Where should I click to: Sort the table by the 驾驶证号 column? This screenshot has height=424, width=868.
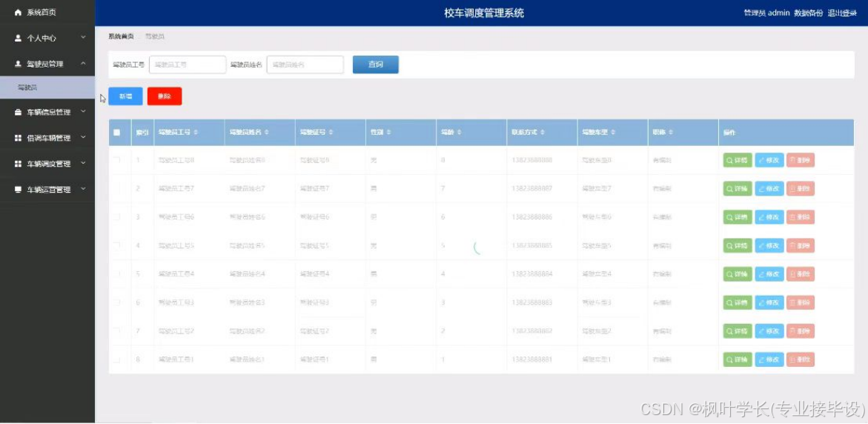331,133
